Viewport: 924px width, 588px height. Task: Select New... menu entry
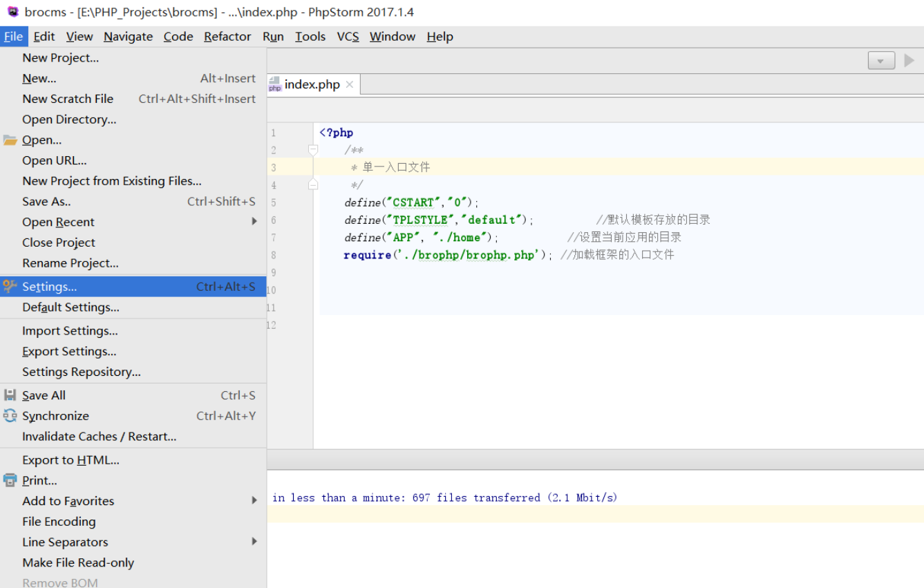133,79
